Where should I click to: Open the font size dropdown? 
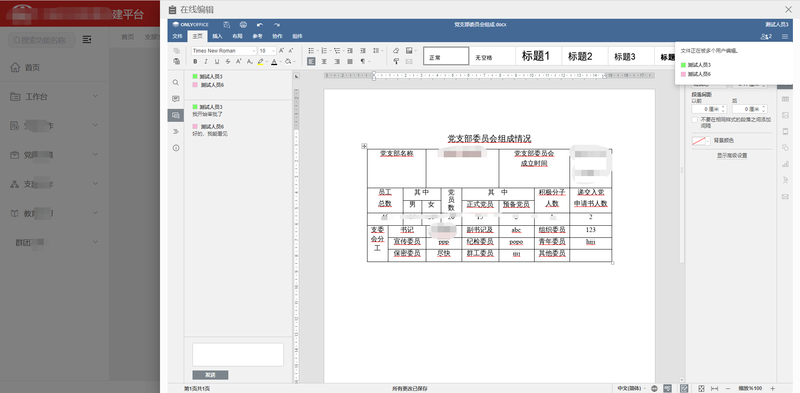coord(267,51)
